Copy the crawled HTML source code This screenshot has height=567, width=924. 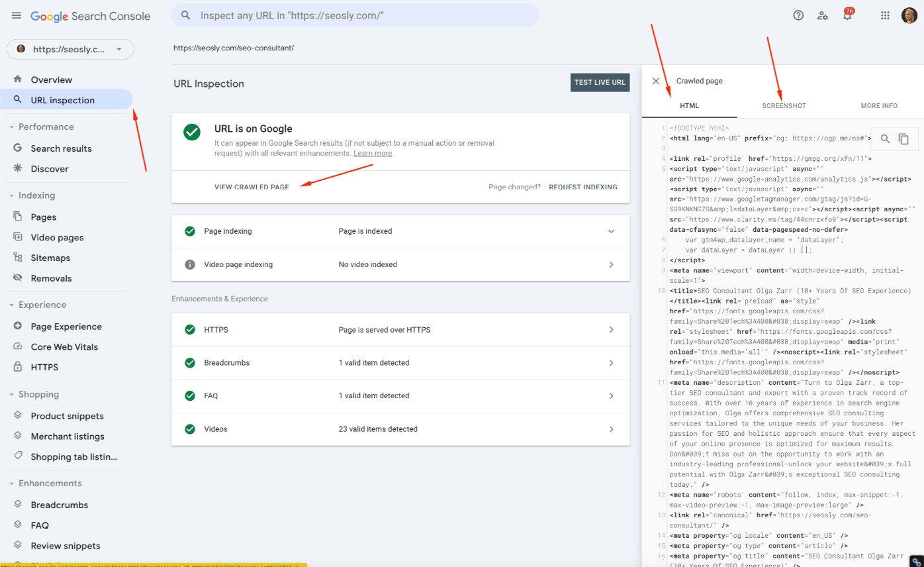pos(902,139)
